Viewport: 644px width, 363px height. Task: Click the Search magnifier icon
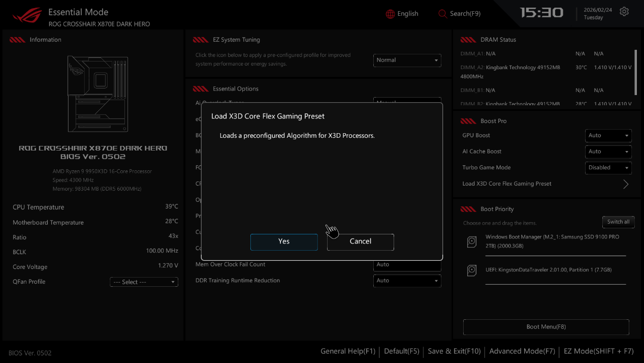point(442,14)
